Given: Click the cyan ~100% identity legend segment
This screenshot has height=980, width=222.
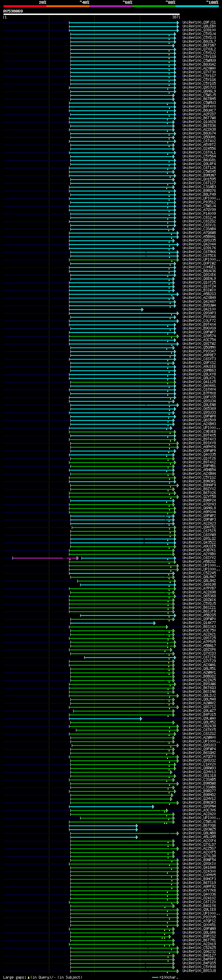Looking at the screenshot, I should click(x=197, y=6).
